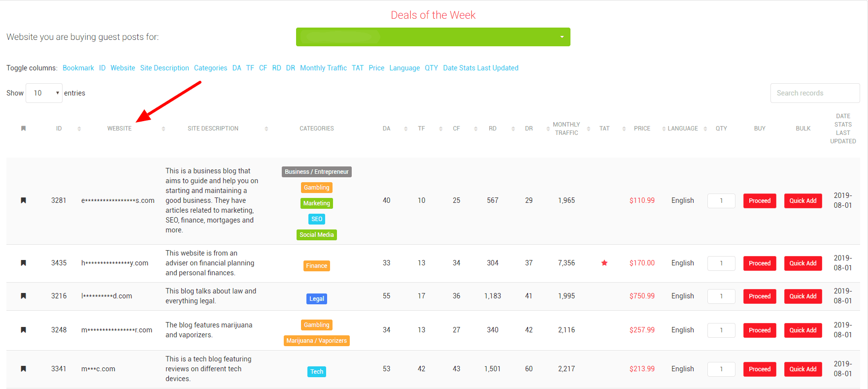Toggle the Monthly Traffic column visibility

[323, 68]
